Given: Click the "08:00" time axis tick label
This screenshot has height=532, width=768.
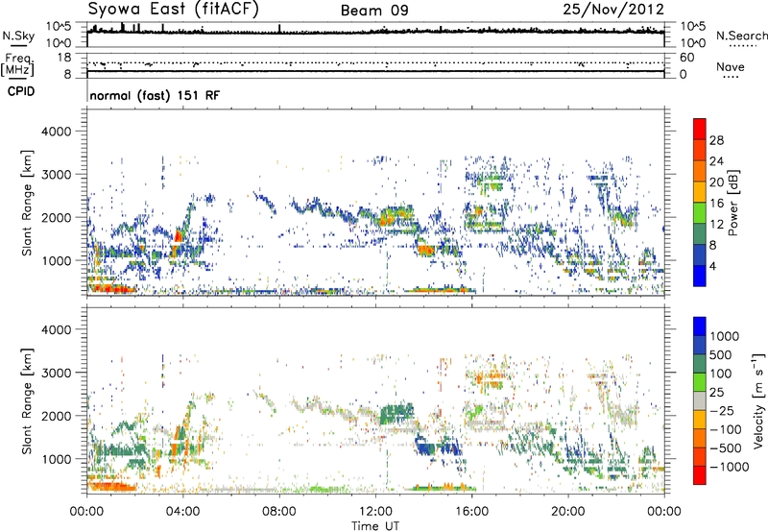Looking at the screenshot, I should 279,512.
